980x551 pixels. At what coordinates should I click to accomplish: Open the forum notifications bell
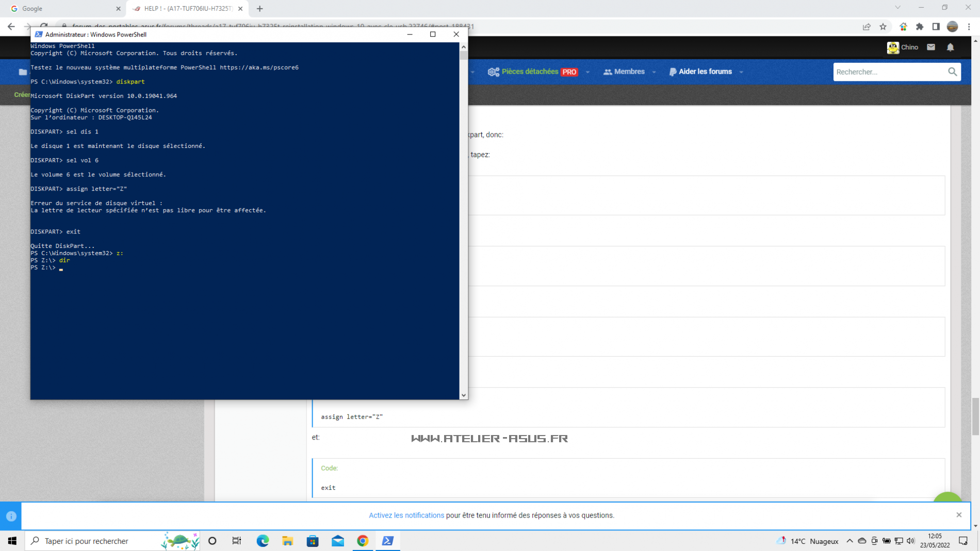[x=950, y=47]
